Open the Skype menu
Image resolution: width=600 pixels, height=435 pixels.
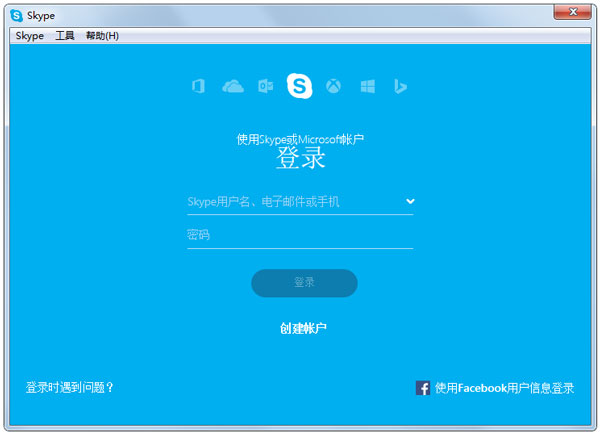(x=29, y=36)
